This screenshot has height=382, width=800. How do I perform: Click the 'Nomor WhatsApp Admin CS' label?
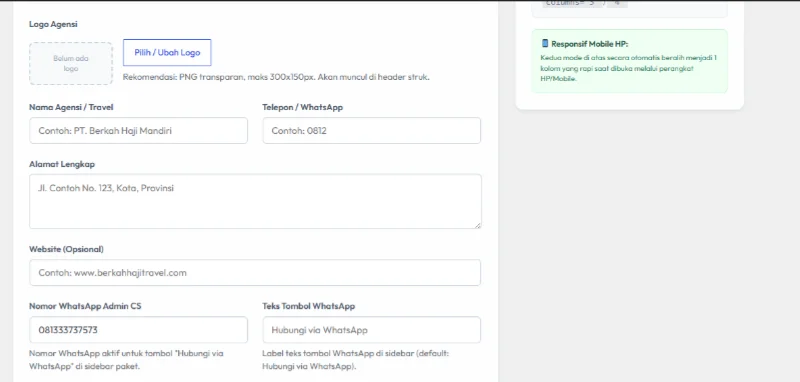(x=85, y=306)
